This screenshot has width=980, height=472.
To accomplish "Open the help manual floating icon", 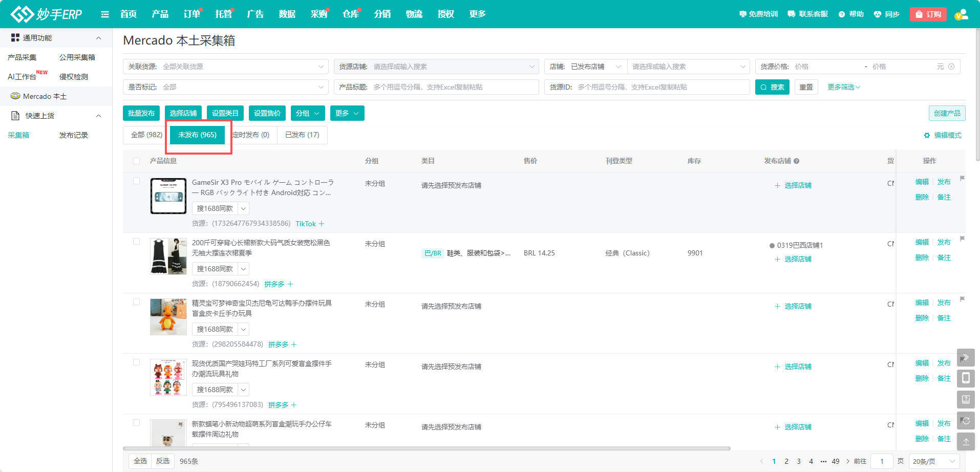I will tap(966, 399).
